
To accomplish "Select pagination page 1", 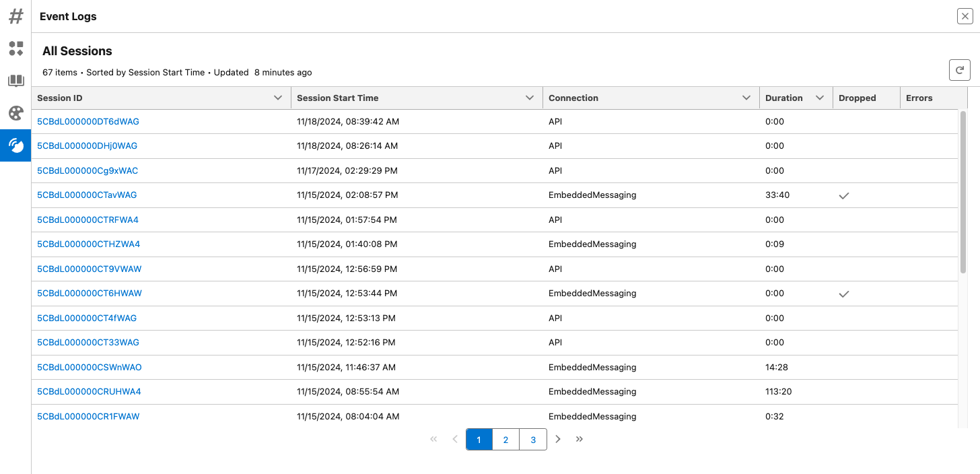I will click(479, 440).
